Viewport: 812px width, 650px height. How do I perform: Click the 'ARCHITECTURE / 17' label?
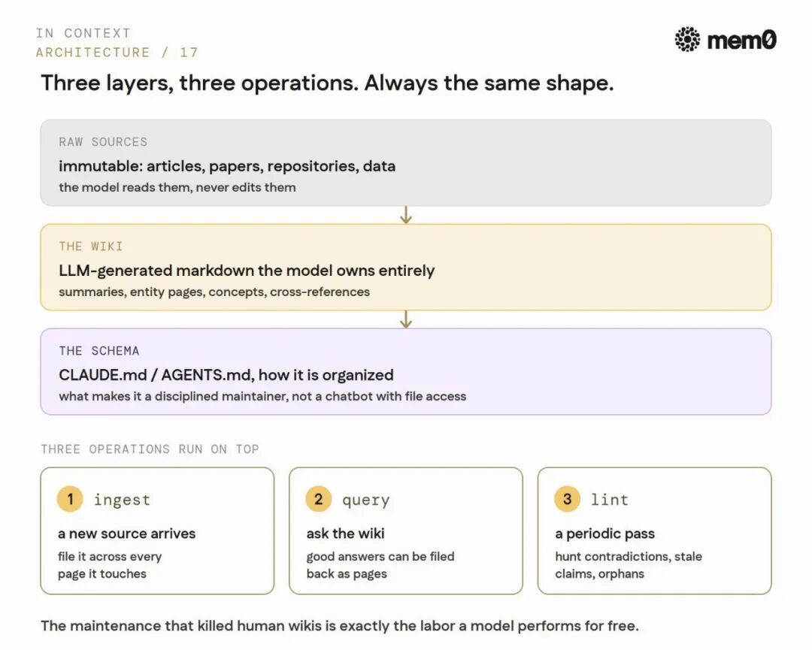(x=117, y=53)
